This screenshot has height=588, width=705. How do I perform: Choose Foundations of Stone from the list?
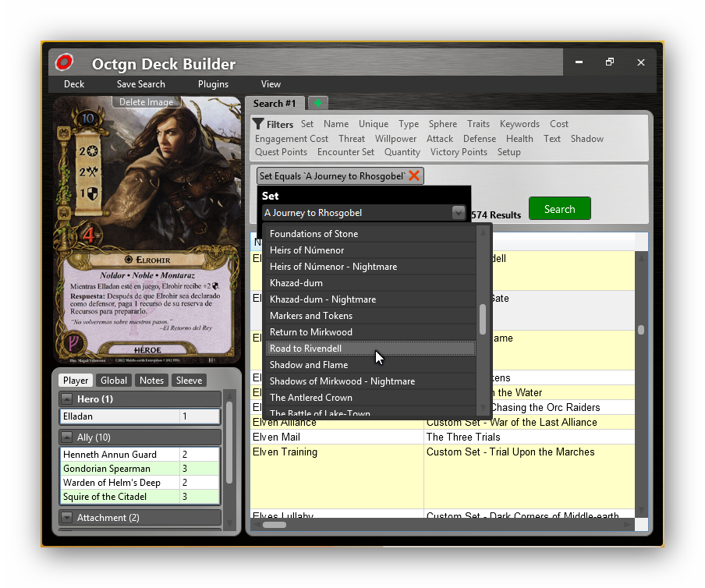(370, 234)
